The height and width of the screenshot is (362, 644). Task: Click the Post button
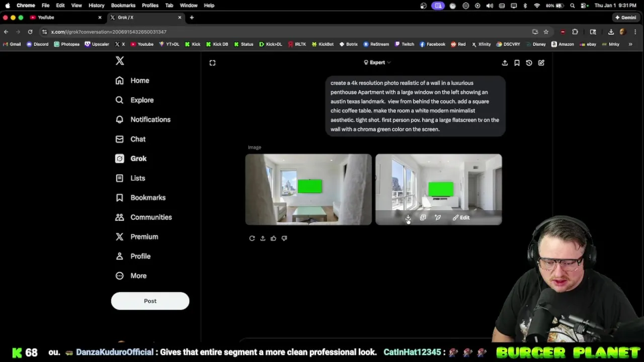point(150,301)
